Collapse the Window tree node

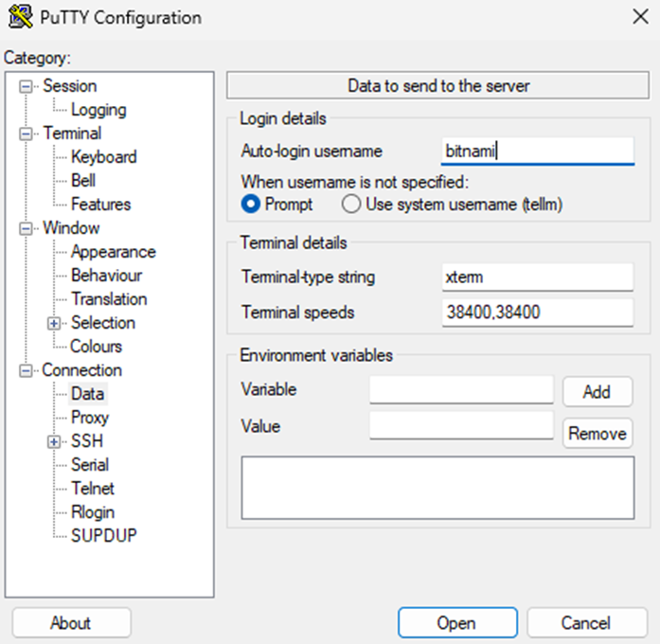[26, 229]
